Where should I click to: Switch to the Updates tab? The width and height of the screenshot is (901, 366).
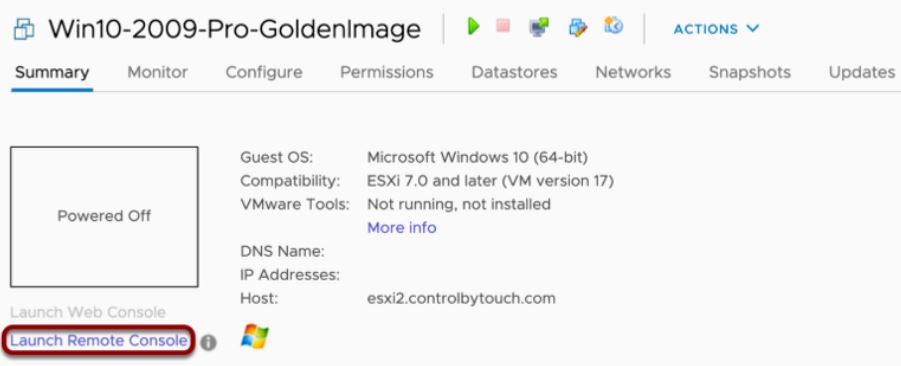(x=862, y=72)
